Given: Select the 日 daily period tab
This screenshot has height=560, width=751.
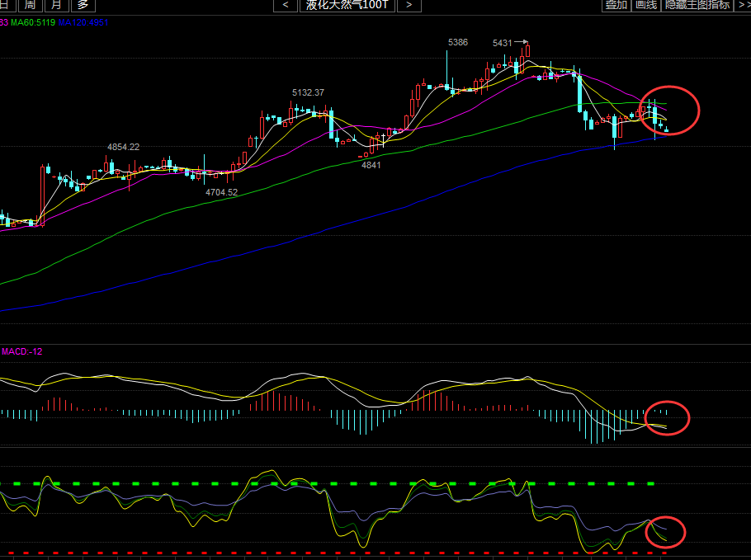Looking at the screenshot, I should [x=4, y=5].
